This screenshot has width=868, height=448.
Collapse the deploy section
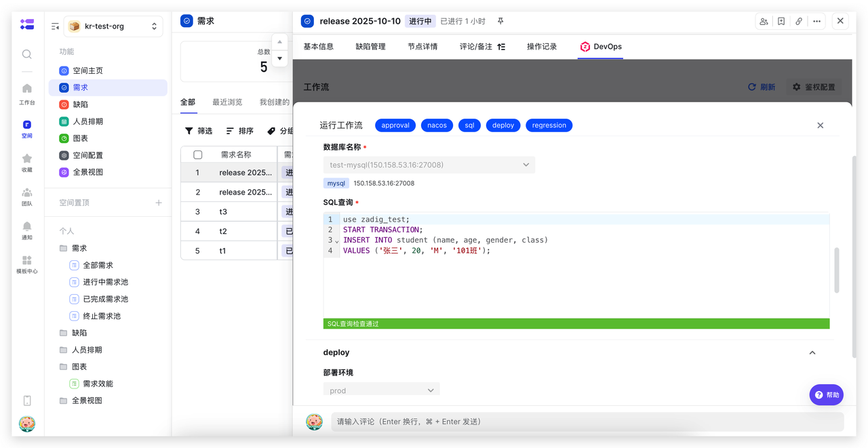(x=812, y=352)
